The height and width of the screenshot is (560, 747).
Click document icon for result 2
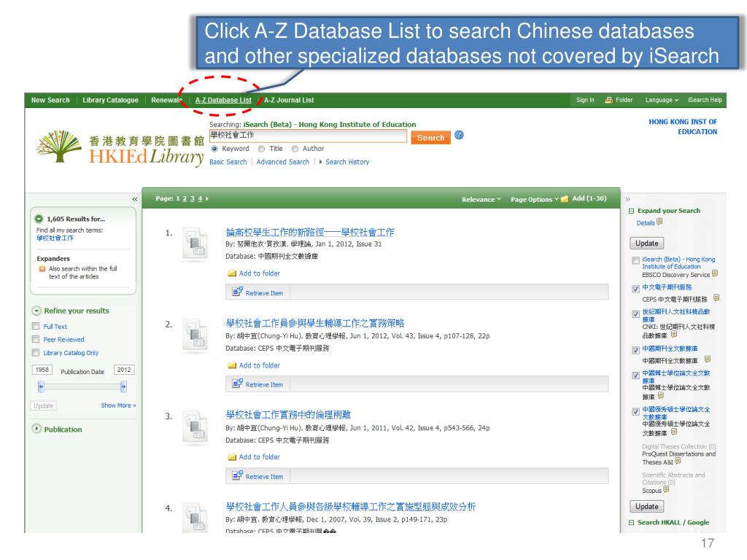pyautogui.click(x=195, y=335)
